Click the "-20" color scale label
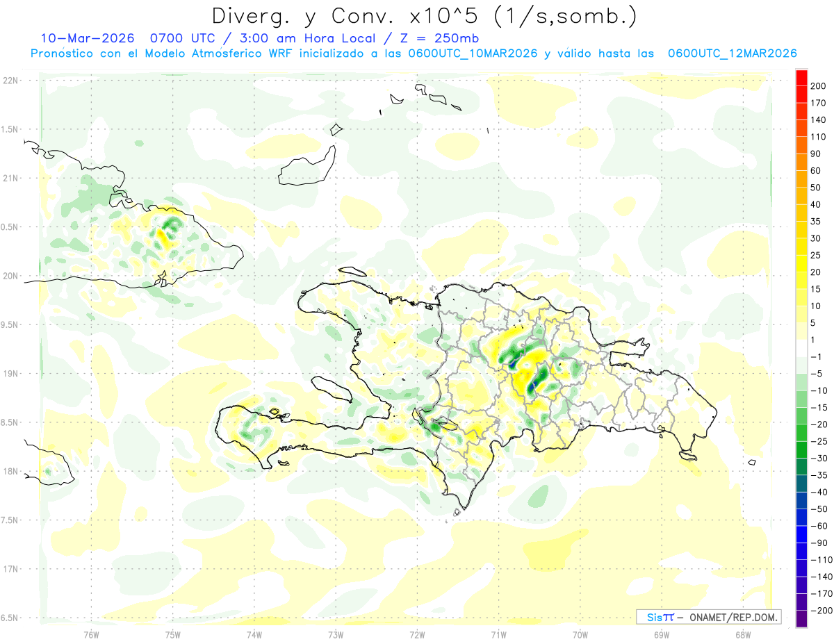The image size is (834, 644). click(819, 424)
